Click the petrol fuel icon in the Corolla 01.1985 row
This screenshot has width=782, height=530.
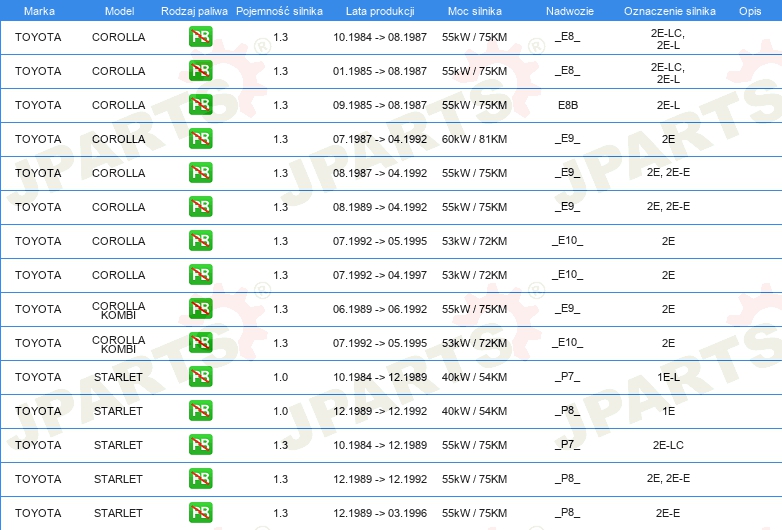point(200,71)
